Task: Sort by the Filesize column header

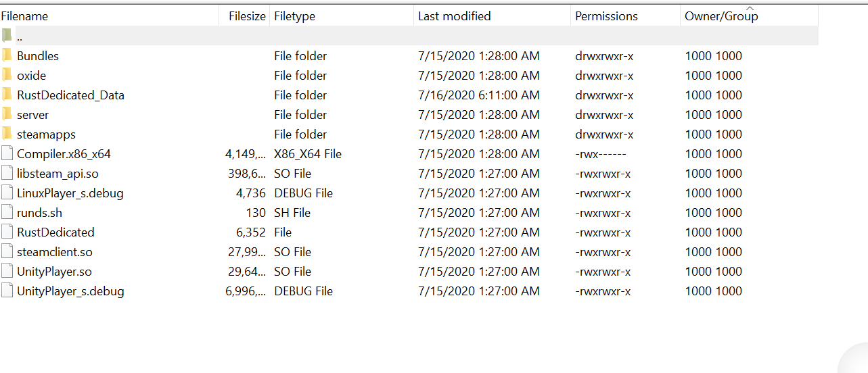Action: pos(247,16)
